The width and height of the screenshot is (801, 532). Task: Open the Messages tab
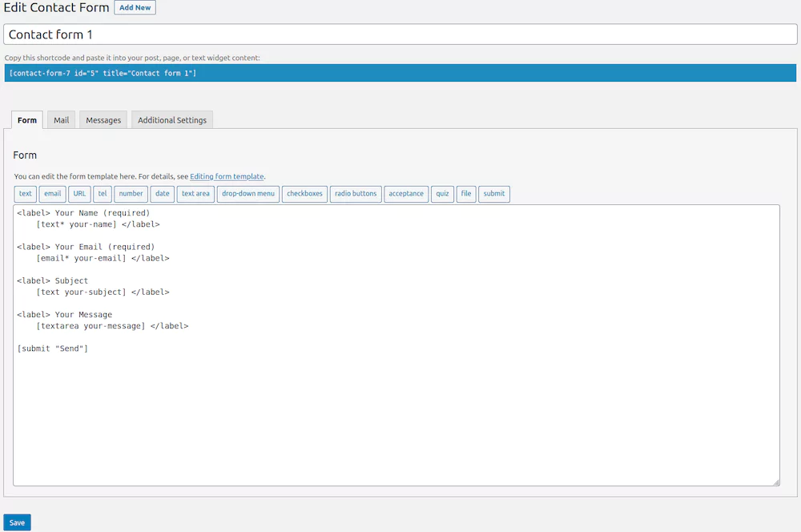pyautogui.click(x=103, y=120)
